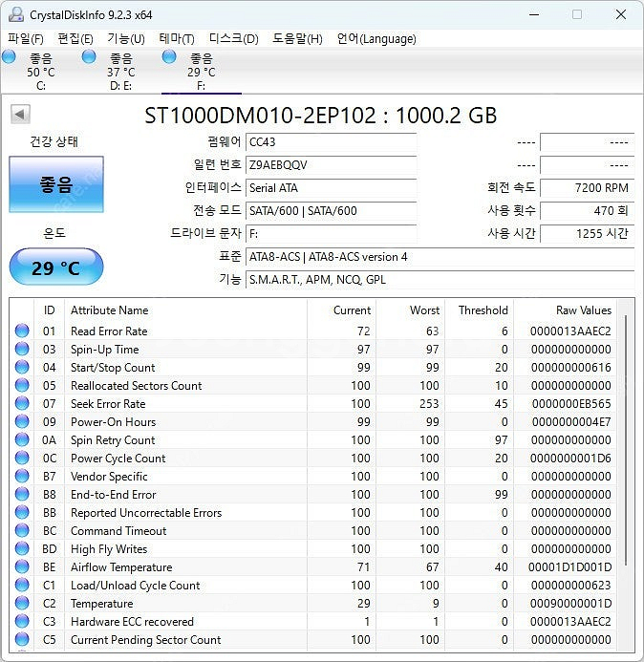Screen dimensions: 644x662
Task: Click the power on count 470 회 field
Action: click(588, 210)
